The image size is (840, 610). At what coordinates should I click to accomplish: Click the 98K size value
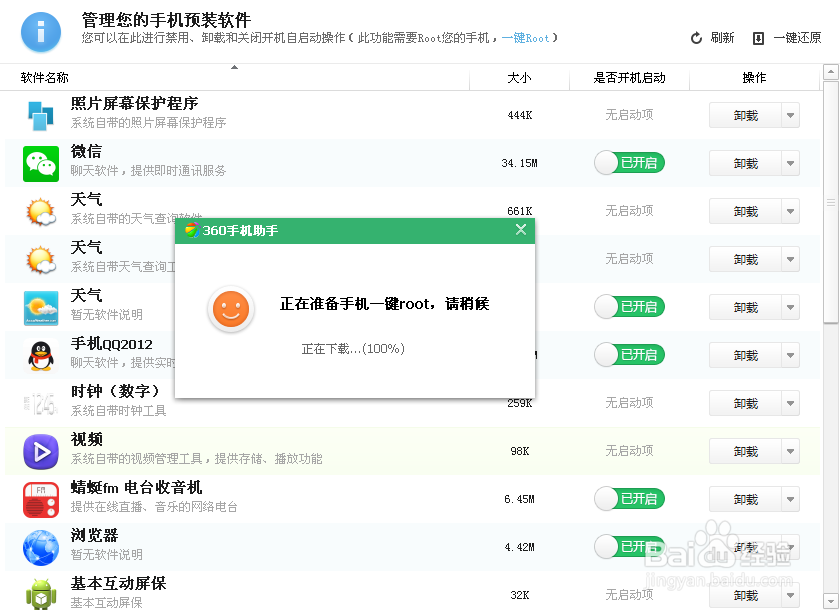pyautogui.click(x=520, y=451)
